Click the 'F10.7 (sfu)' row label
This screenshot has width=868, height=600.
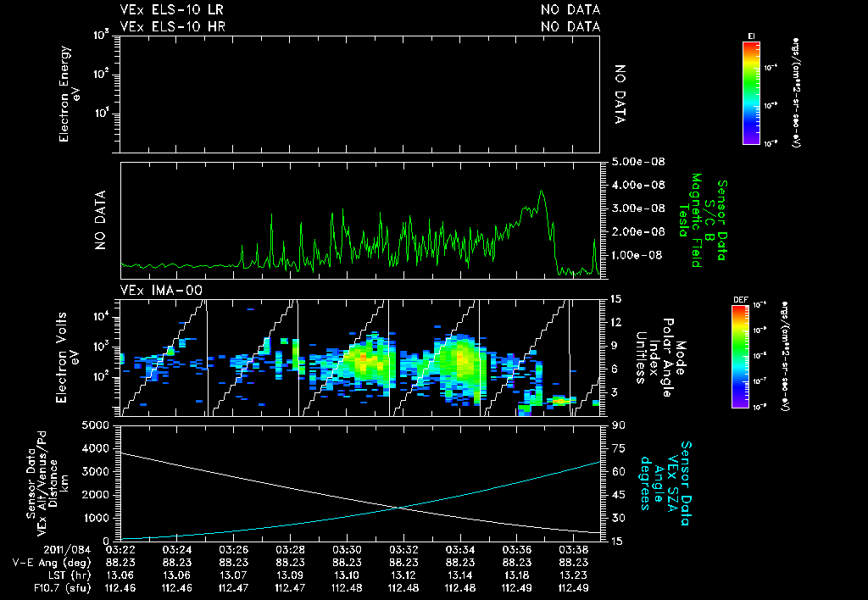pos(62,588)
